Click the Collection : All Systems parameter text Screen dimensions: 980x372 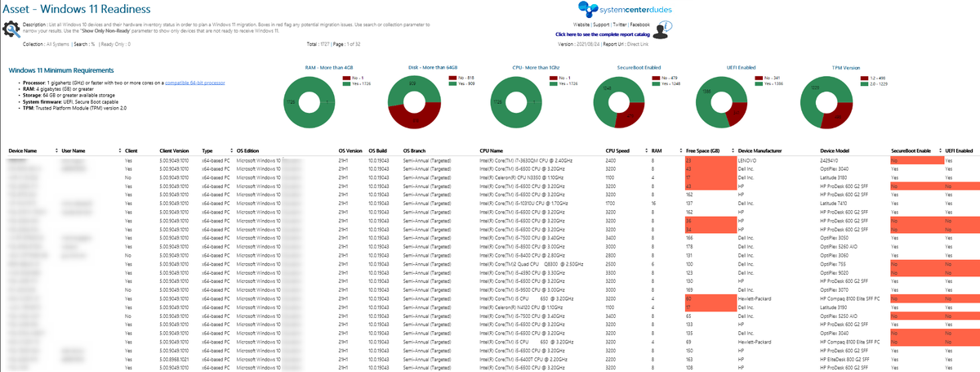point(47,44)
